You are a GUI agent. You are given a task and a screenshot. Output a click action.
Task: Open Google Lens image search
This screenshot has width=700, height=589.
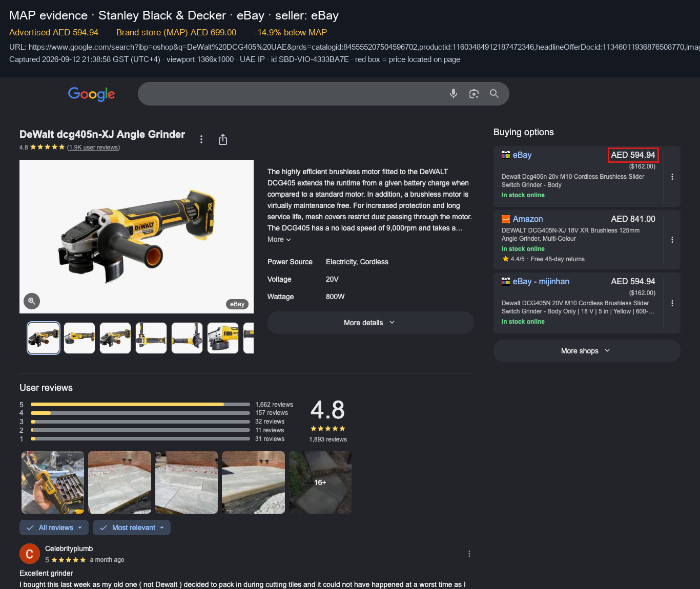tap(474, 94)
